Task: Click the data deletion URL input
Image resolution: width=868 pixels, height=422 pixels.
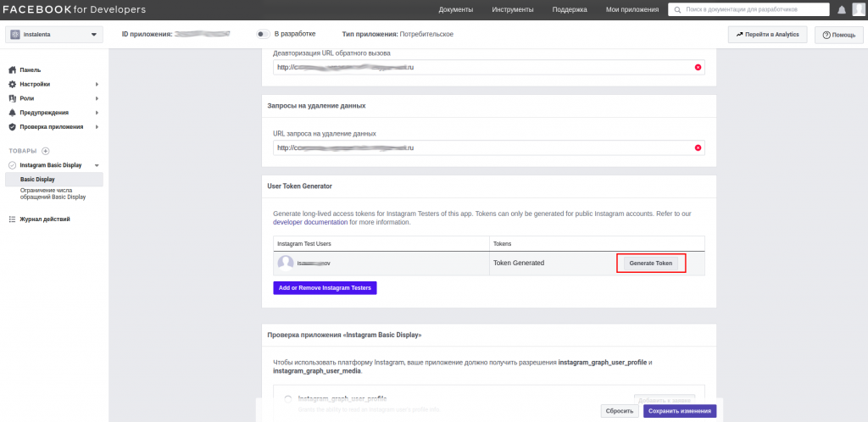Action: (488, 147)
